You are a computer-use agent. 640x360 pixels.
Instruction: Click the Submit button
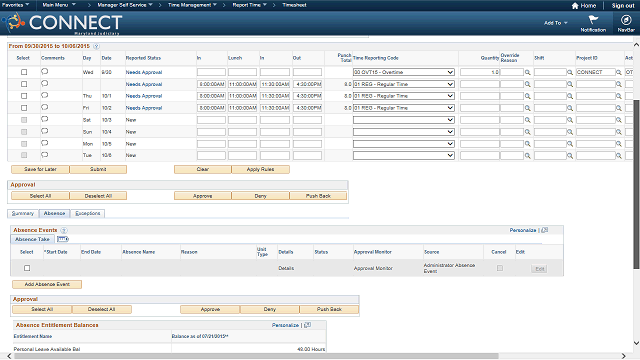98,169
